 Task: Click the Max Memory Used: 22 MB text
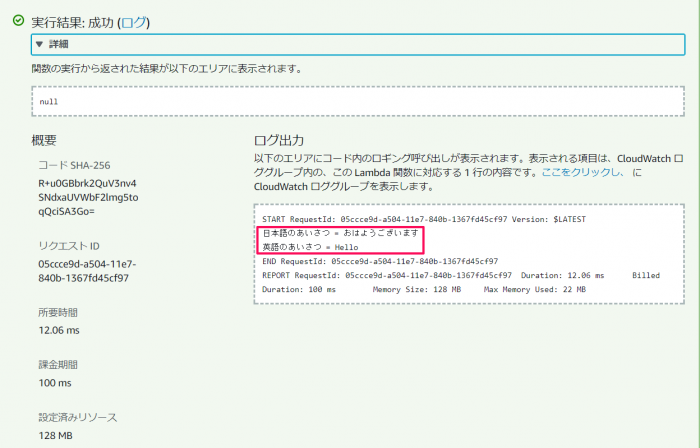[x=534, y=290]
